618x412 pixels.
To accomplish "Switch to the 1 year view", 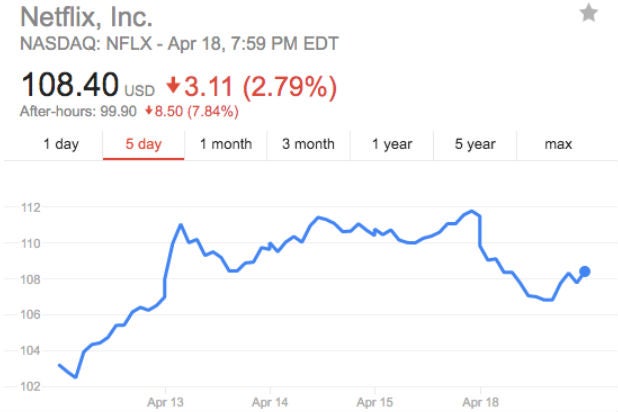I will 392,144.
